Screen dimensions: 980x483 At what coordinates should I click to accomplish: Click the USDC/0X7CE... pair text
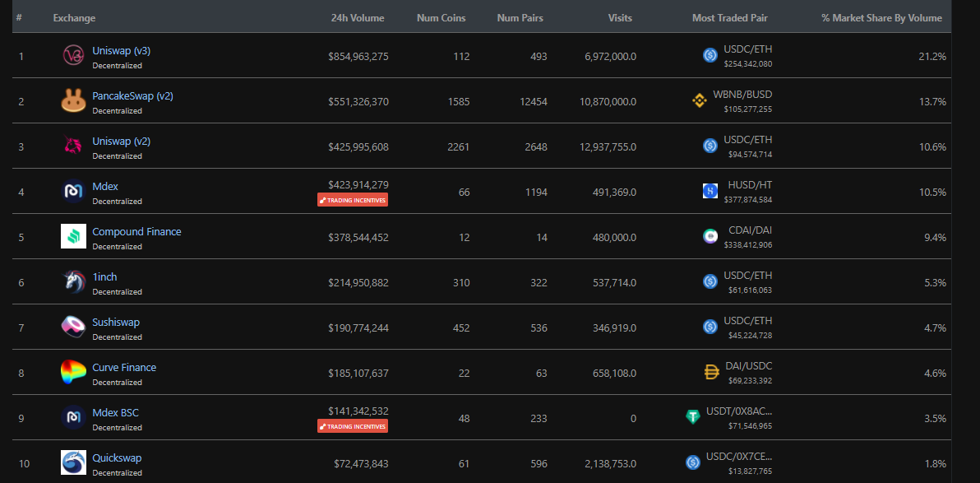739,457
